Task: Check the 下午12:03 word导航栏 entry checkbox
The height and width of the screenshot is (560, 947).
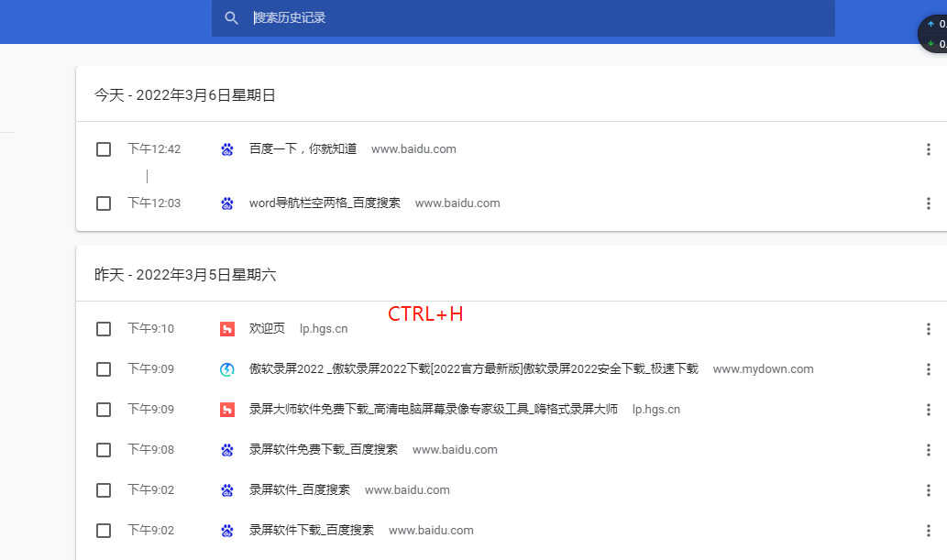Action: click(x=104, y=203)
